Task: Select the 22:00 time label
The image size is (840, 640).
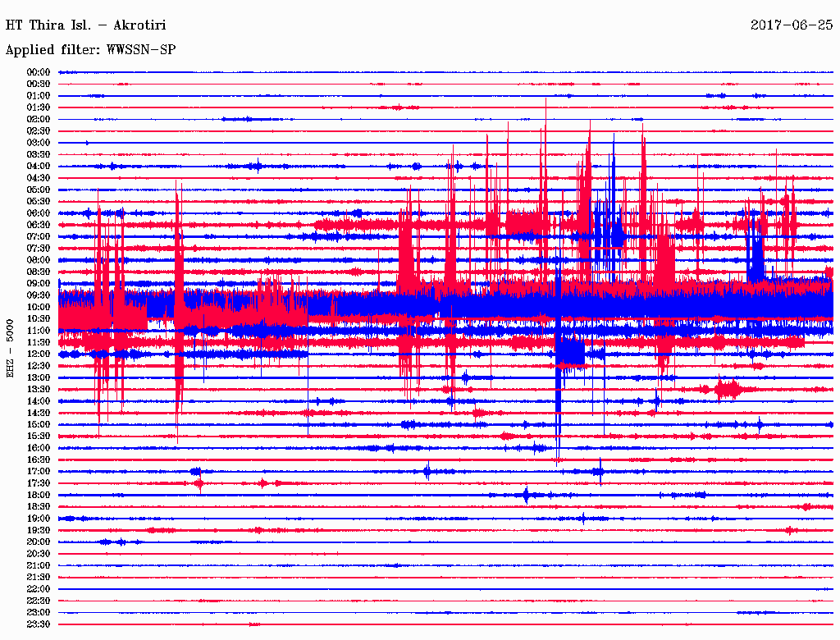Action: (x=38, y=590)
